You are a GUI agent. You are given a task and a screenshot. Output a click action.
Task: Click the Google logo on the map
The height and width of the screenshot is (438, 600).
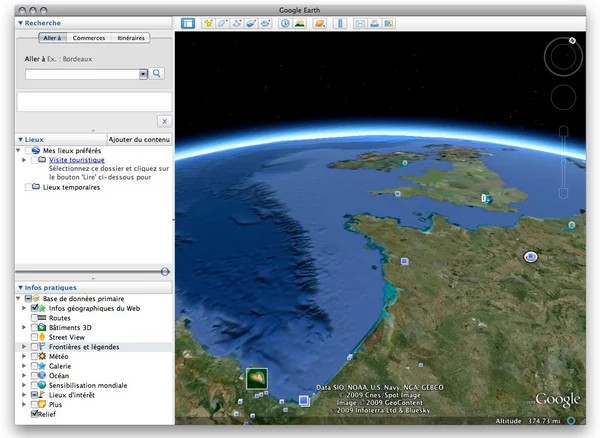coord(557,399)
